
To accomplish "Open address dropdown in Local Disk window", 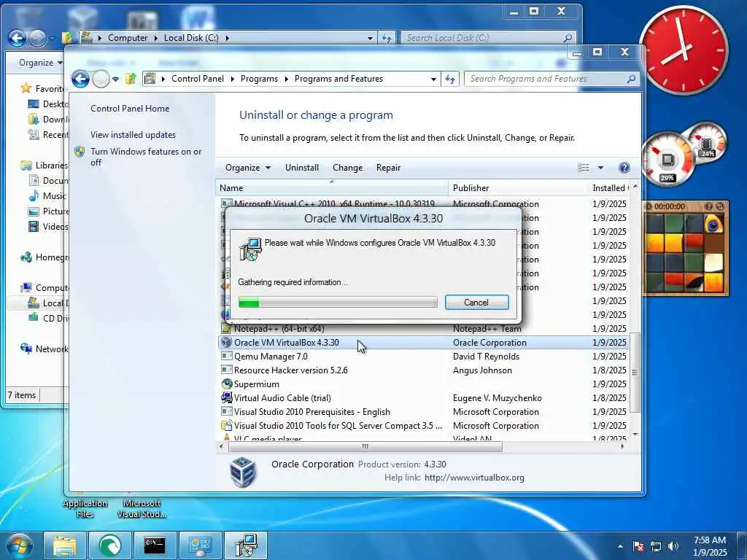I will [370, 38].
